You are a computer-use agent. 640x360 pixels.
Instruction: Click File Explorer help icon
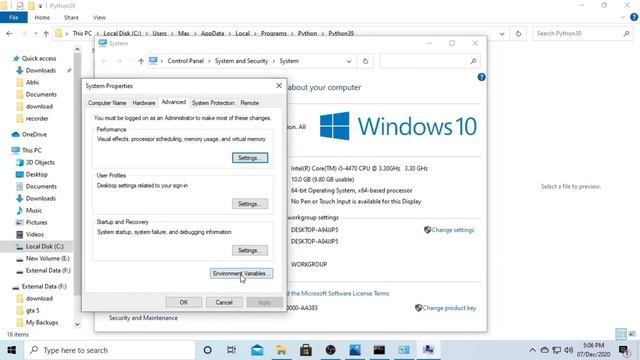tap(634, 17)
